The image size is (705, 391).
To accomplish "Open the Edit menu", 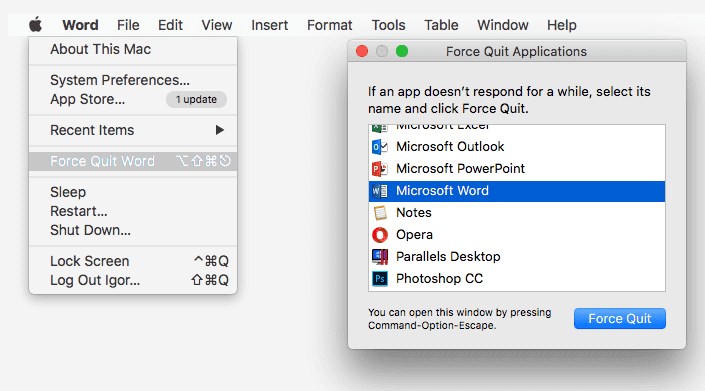I will tap(170, 25).
